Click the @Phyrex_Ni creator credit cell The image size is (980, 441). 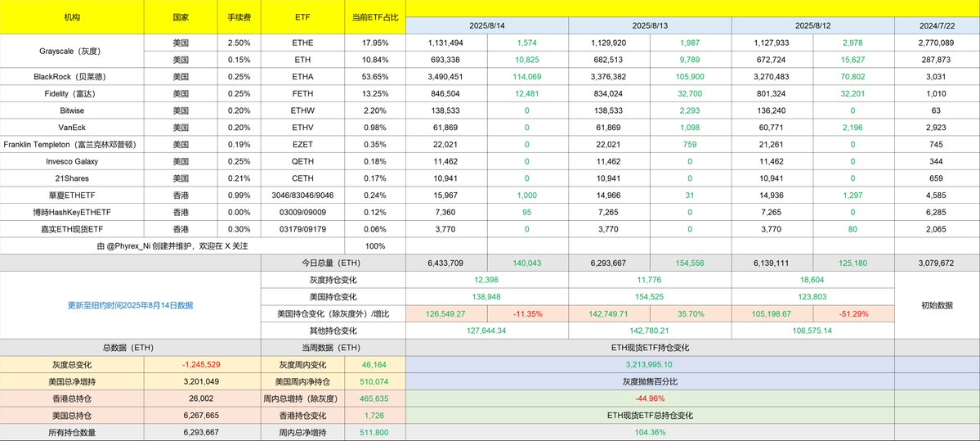coord(172,245)
